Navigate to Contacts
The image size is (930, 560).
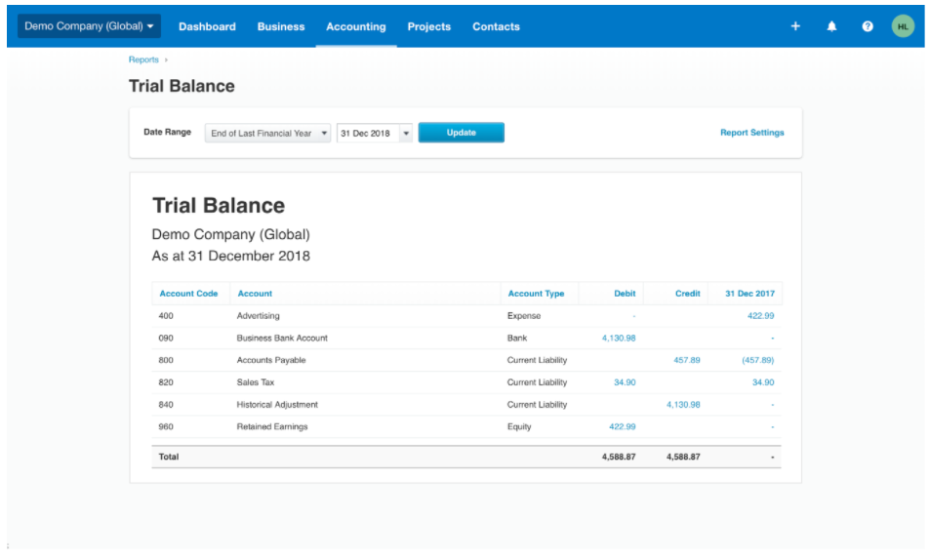(x=496, y=26)
